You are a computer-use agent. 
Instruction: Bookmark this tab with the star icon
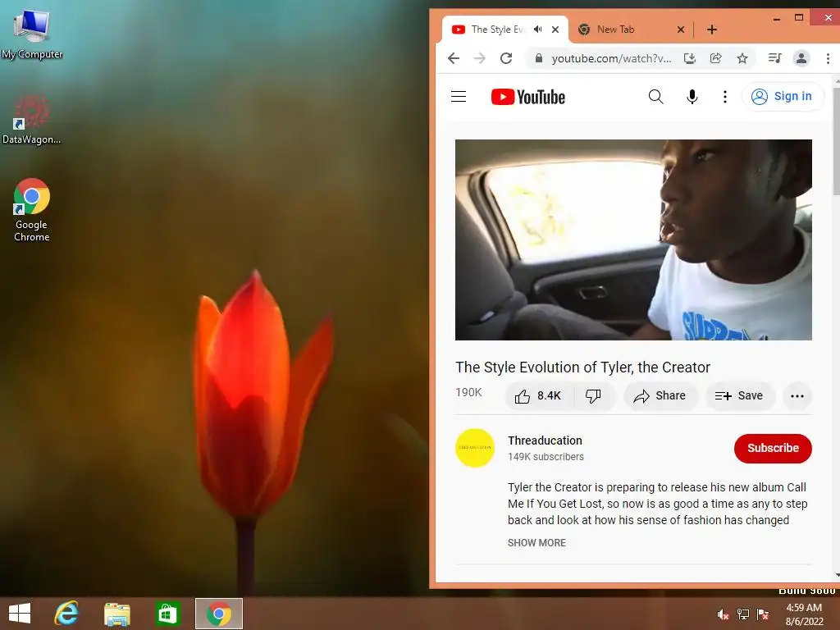tap(742, 58)
